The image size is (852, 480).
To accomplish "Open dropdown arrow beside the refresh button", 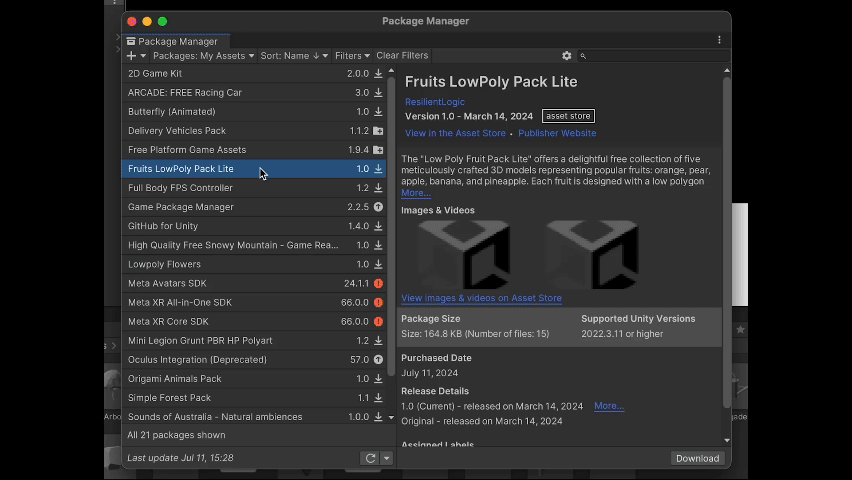I will click(x=386, y=458).
